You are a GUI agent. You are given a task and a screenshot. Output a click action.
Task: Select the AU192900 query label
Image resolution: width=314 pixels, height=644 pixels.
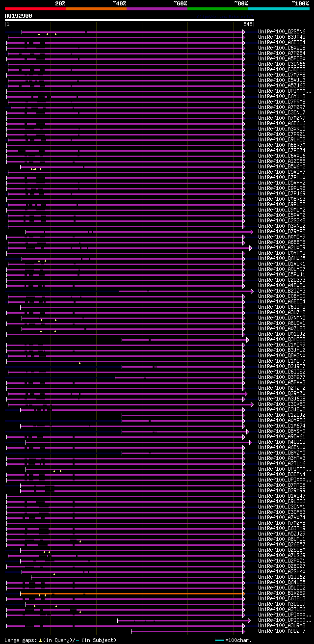(19, 16)
